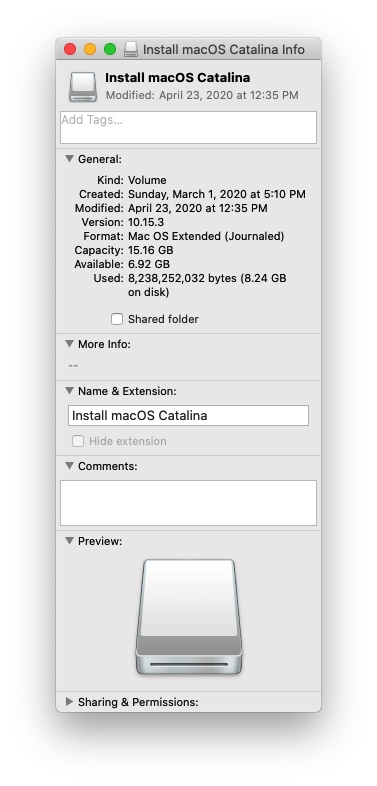Collapse the Preview section
This screenshot has width=377, height=786.
pos(70,541)
